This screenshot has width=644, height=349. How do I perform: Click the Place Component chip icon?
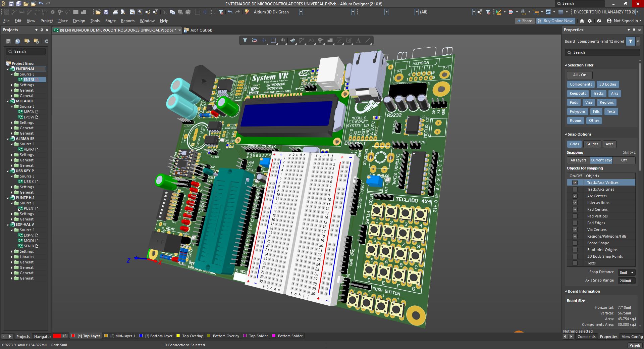292,41
